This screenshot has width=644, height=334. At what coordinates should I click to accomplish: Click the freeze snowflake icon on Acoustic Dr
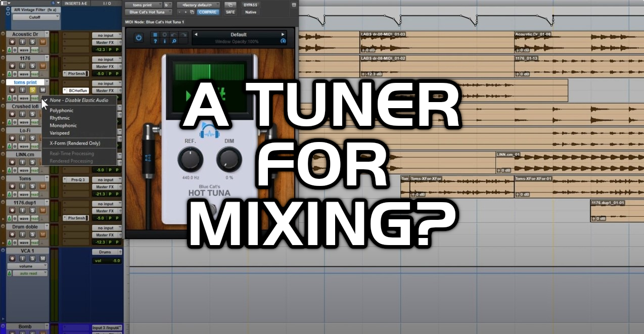coord(16,50)
